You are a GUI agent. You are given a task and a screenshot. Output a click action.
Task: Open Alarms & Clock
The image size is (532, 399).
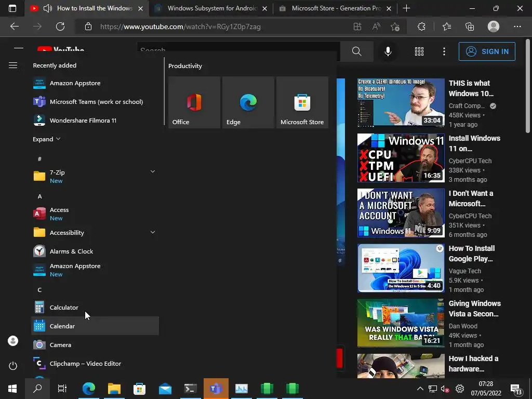pyautogui.click(x=95, y=251)
